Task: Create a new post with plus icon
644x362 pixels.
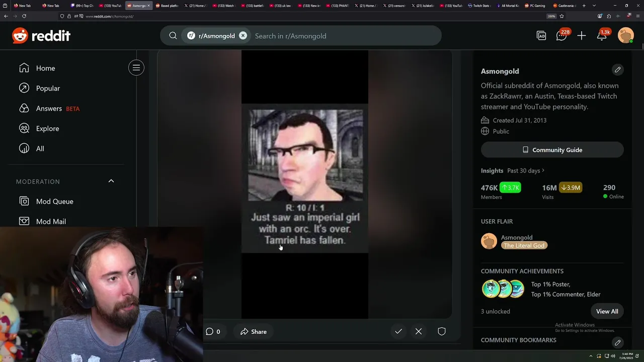Action: (x=582, y=36)
